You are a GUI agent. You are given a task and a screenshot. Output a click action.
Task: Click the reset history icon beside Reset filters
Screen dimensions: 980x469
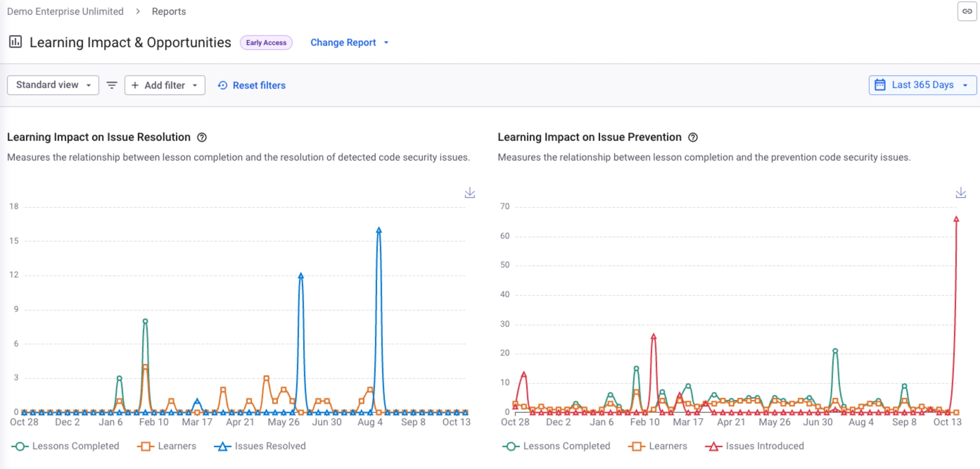222,85
